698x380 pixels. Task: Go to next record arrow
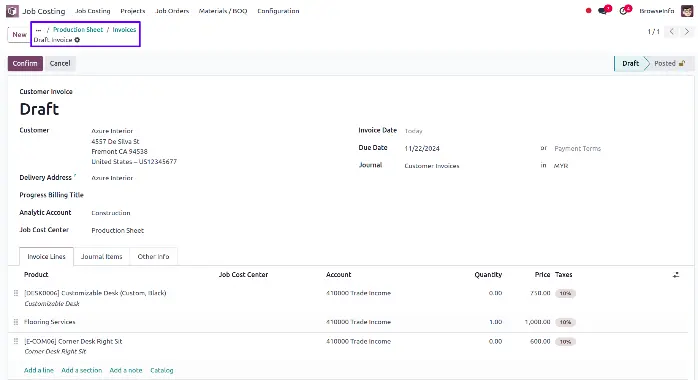pyautogui.click(x=686, y=32)
